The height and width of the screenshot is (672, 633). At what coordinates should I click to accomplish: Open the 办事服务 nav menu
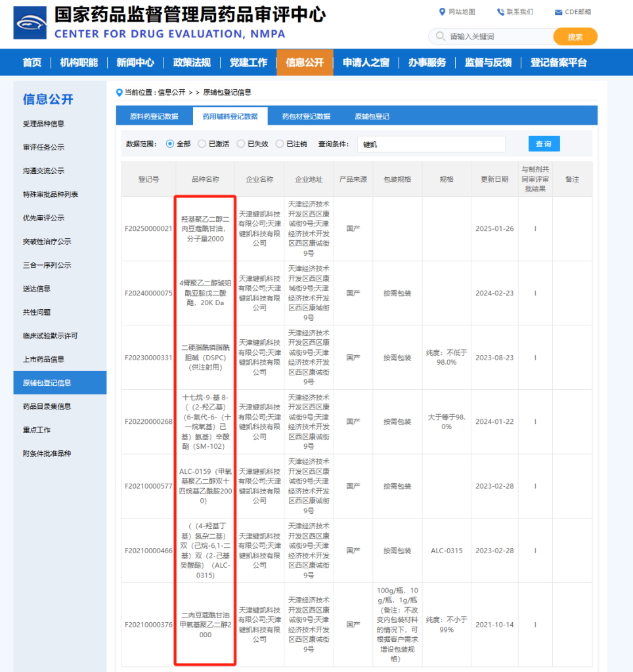click(x=427, y=62)
